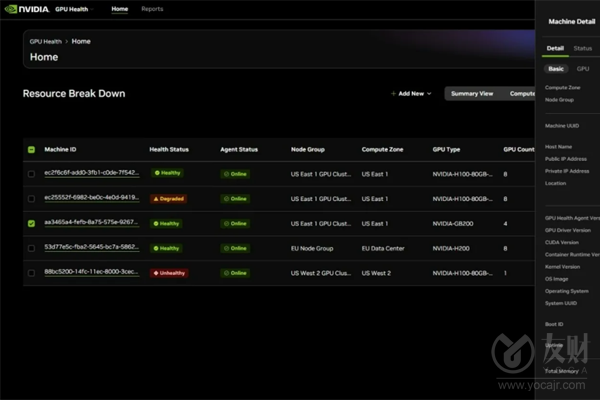Click GPU Health breadcrumb link
The width and height of the screenshot is (600, 400).
(46, 42)
